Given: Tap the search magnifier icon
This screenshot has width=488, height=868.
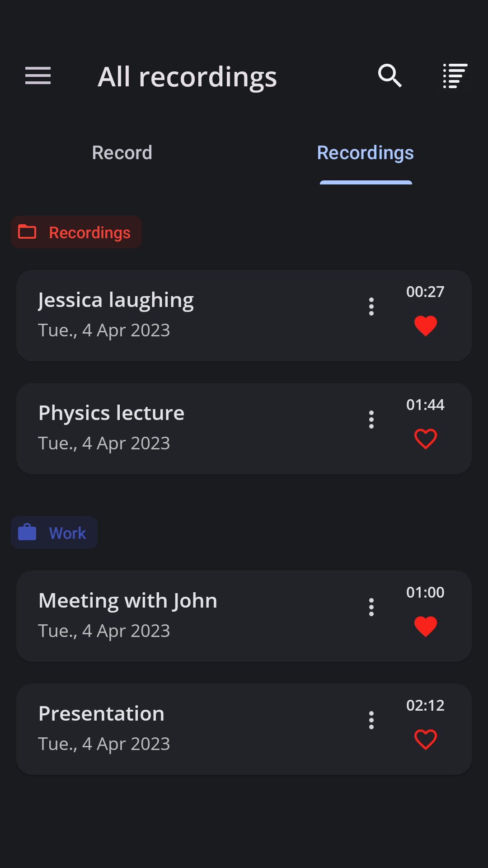Looking at the screenshot, I should [389, 75].
